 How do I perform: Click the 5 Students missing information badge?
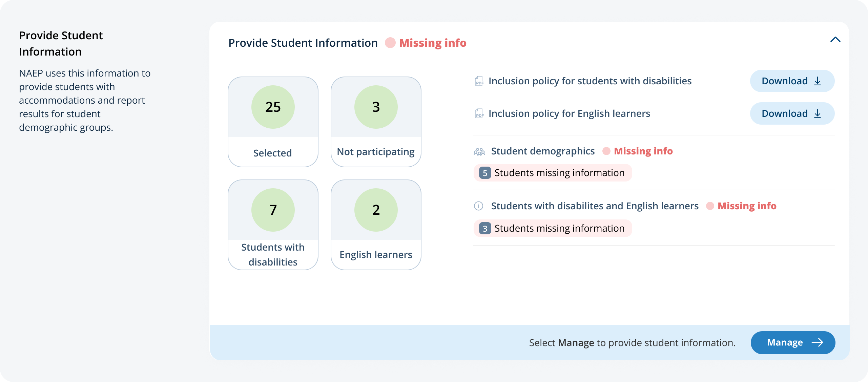(552, 173)
